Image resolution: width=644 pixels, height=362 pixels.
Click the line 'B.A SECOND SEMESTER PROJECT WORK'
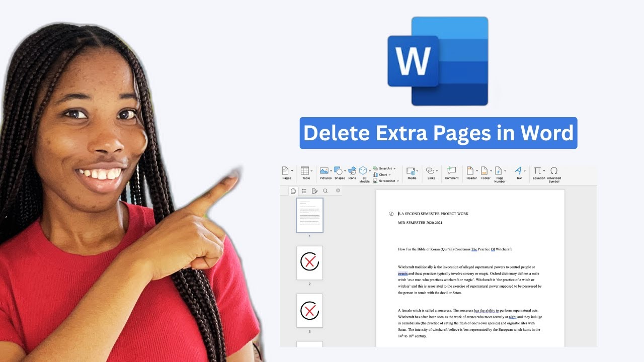coord(433,214)
